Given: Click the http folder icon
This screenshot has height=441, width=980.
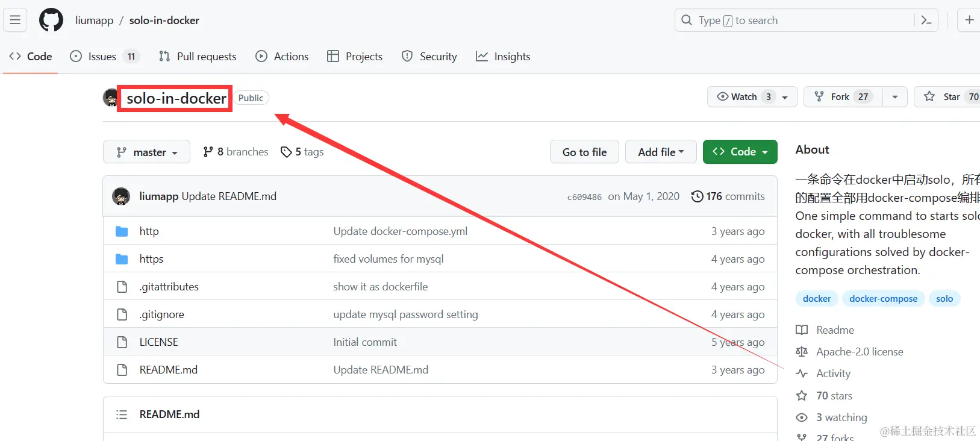Looking at the screenshot, I should coord(122,231).
